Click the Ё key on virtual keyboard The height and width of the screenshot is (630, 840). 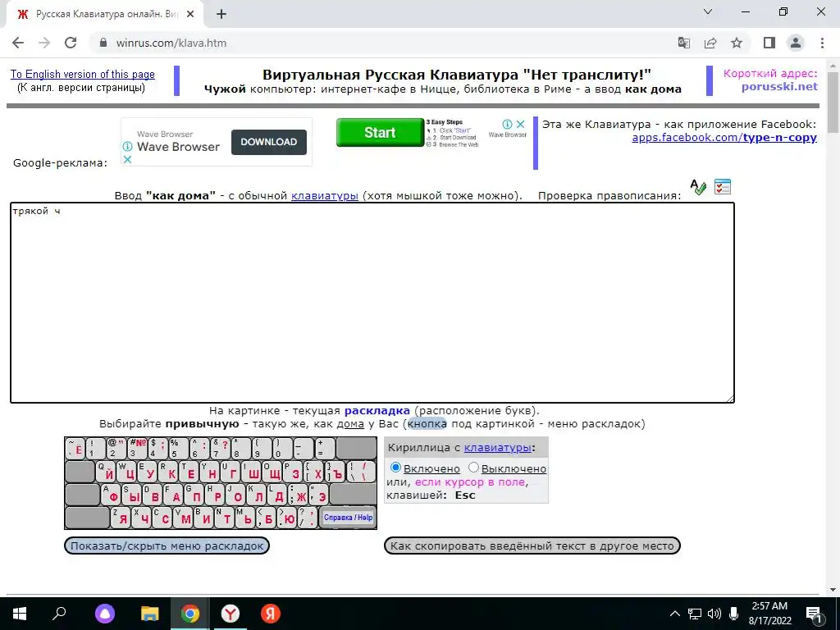[x=75, y=449]
